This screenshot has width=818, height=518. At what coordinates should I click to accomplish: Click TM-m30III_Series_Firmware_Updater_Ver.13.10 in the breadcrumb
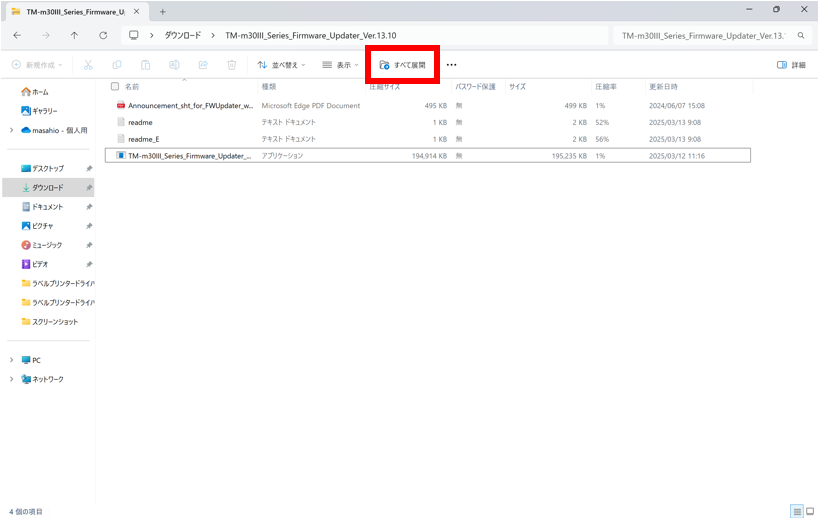(310, 35)
